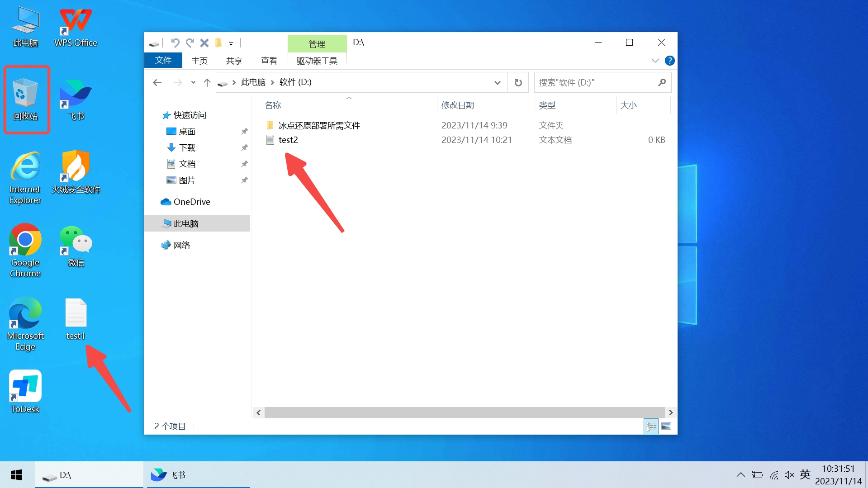Expand the ribbon with the chevron

(x=655, y=61)
